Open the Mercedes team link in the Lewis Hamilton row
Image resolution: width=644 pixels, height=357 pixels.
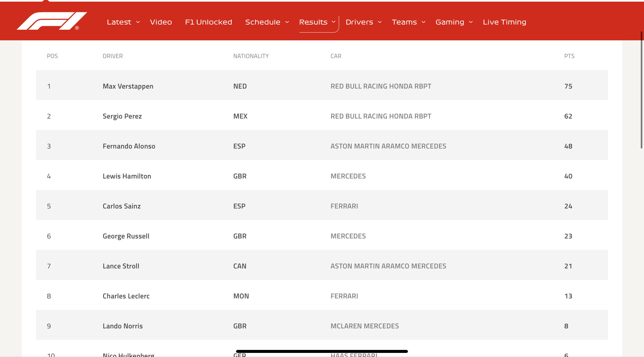pyautogui.click(x=348, y=176)
